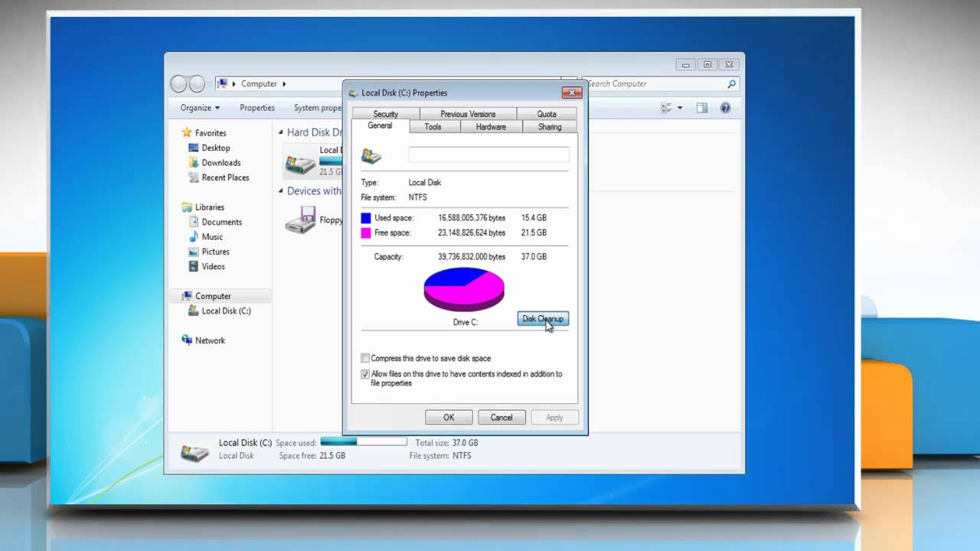The image size is (980, 551).
Task: Open Recent Places in Favorites
Action: pos(225,178)
